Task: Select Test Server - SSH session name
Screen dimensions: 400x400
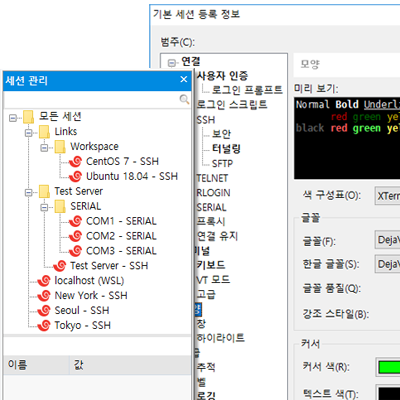Action: coord(109,266)
